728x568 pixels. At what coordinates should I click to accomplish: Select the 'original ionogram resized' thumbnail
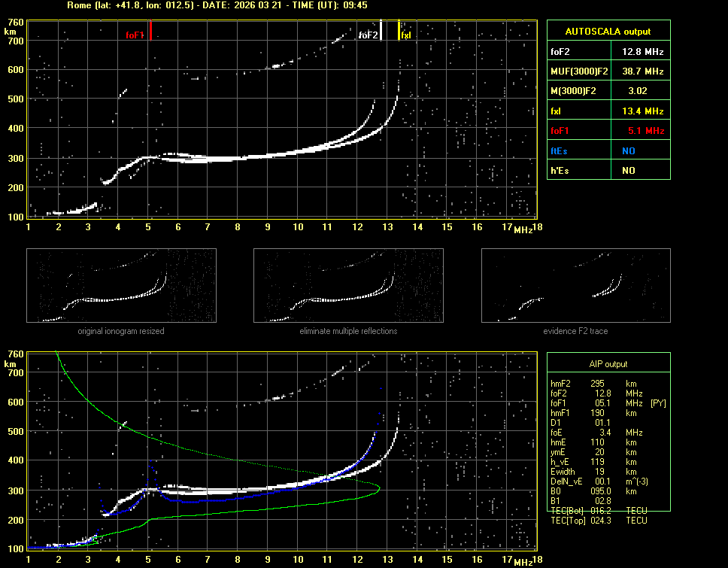[121, 286]
